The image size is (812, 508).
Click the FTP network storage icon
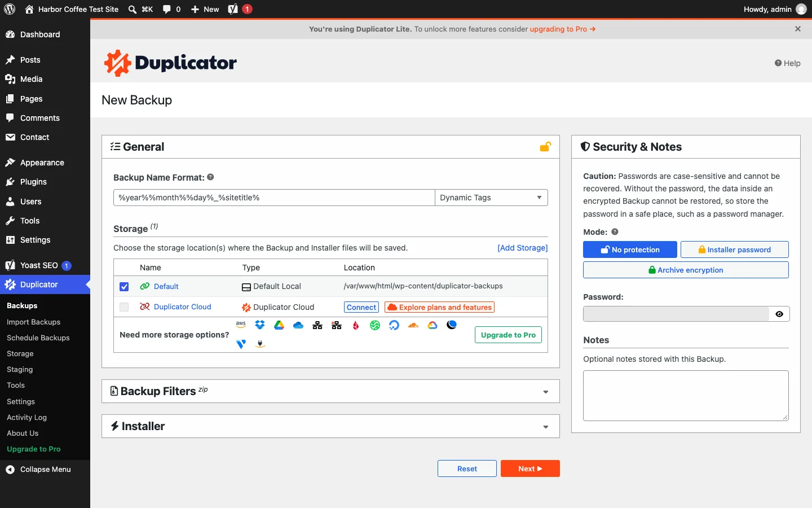(x=317, y=325)
